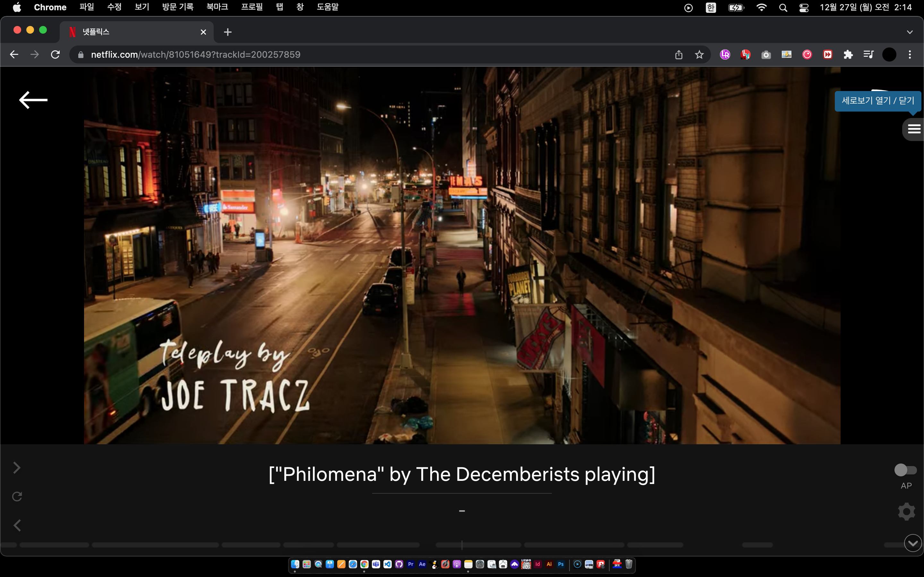Click the white back arrow on the video

(33, 100)
